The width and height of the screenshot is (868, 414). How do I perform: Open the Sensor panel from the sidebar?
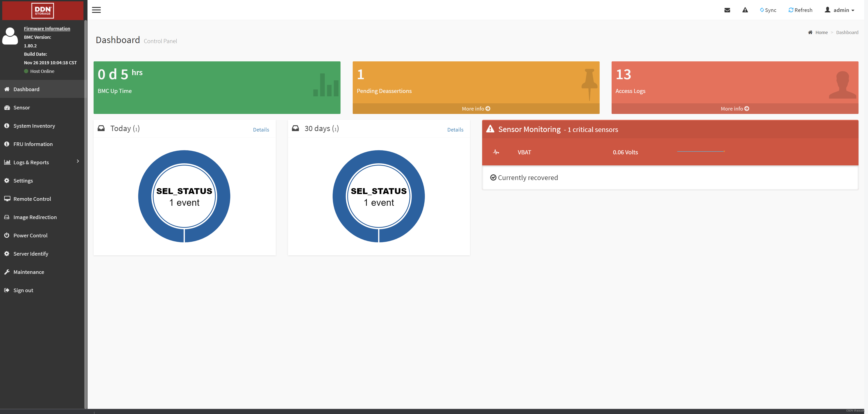coord(22,107)
